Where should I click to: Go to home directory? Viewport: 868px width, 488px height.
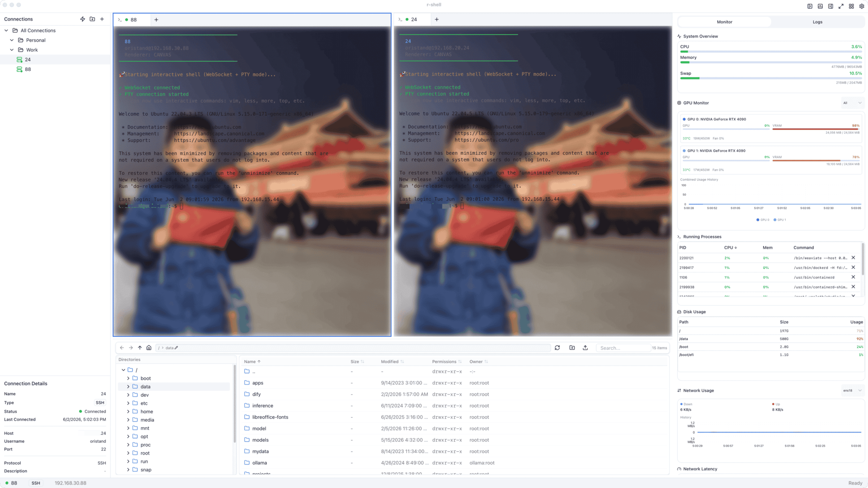click(x=149, y=348)
